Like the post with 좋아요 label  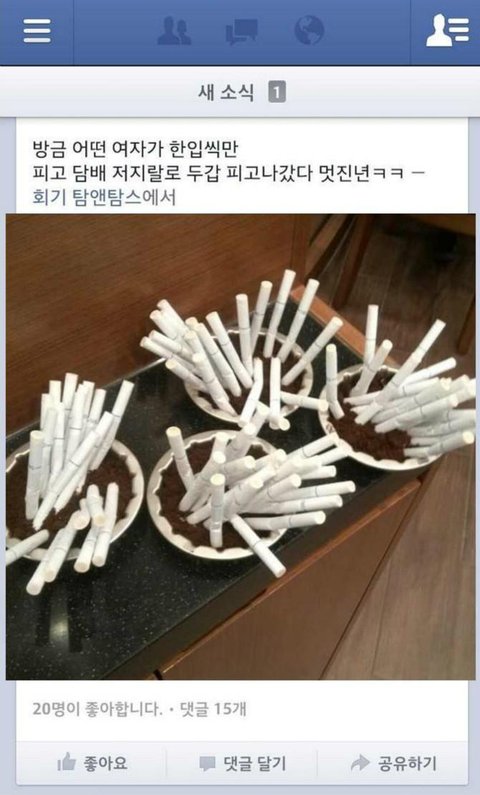tap(106, 763)
